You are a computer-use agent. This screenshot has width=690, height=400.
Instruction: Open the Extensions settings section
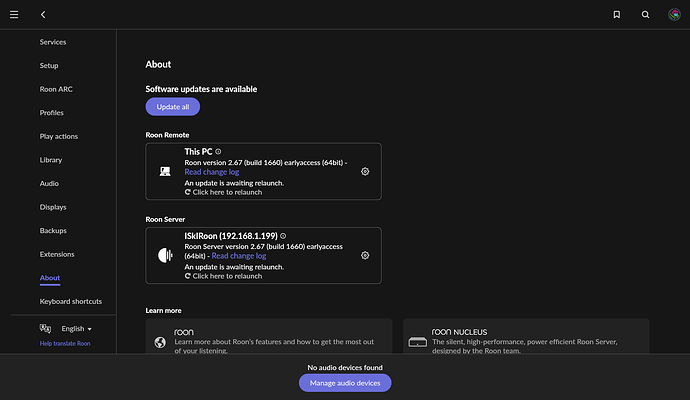(57, 254)
